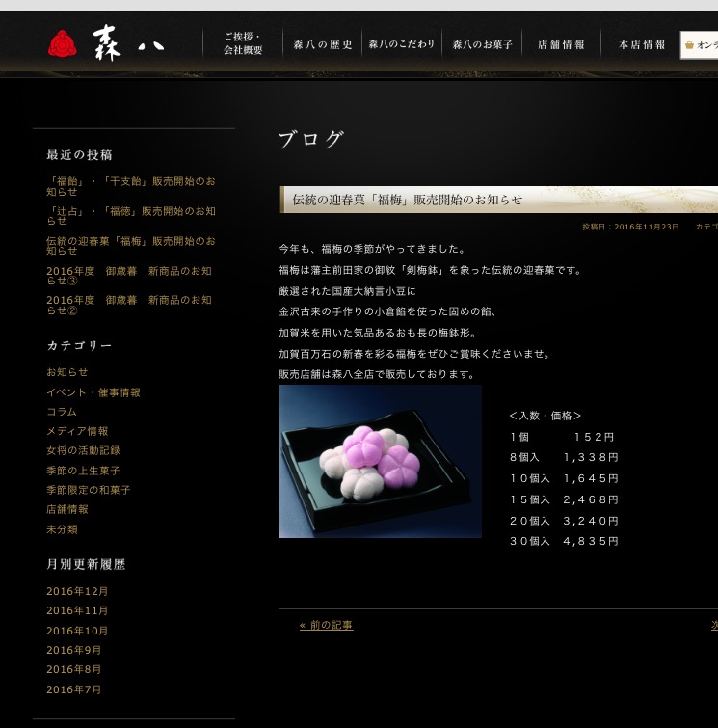This screenshot has width=718, height=728.
Task: Open 森八の歴史 menu item
Action: tap(323, 44)
